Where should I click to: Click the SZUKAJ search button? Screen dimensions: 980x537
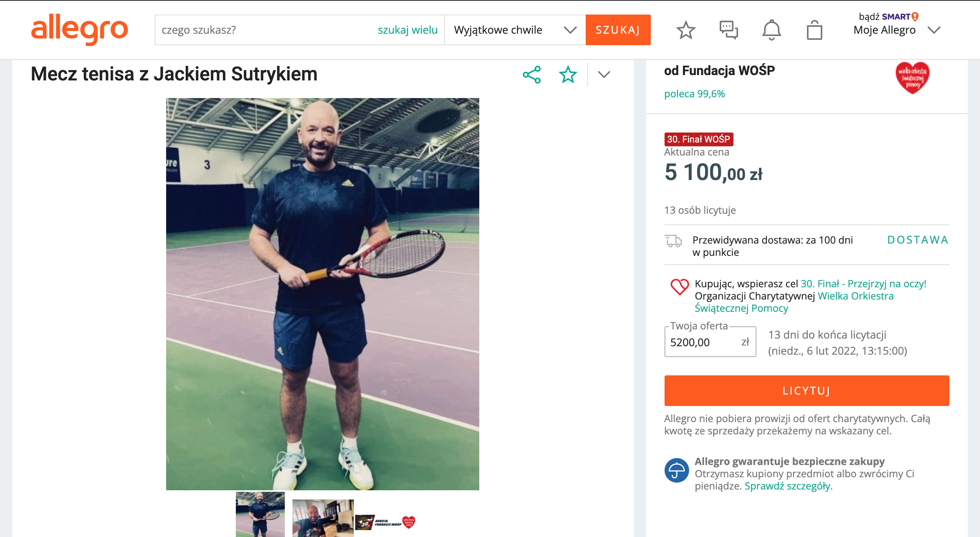pyautogui.click(x=618, y=30)
